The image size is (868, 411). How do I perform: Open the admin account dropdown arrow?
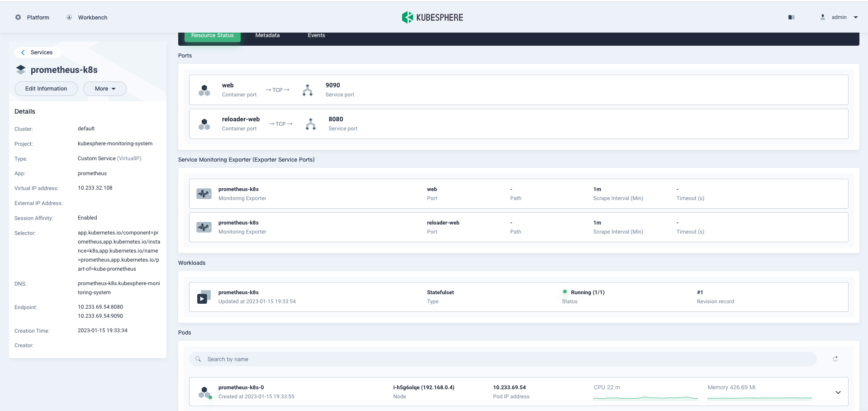pos(856,17)
